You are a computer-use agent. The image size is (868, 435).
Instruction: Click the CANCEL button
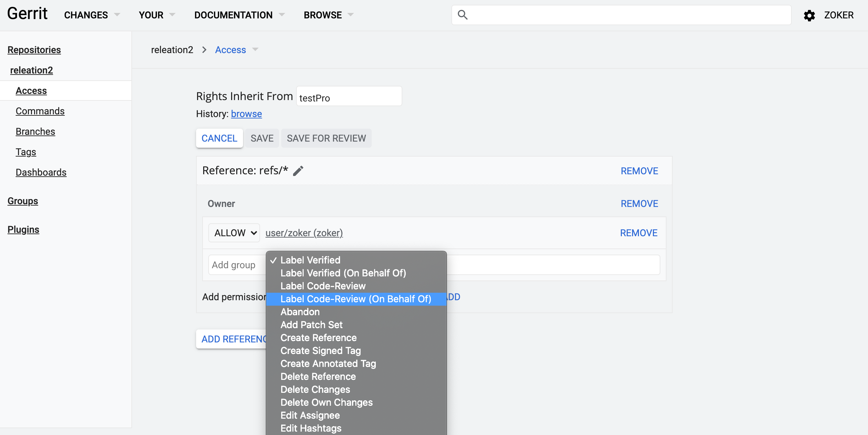[219, 138]
